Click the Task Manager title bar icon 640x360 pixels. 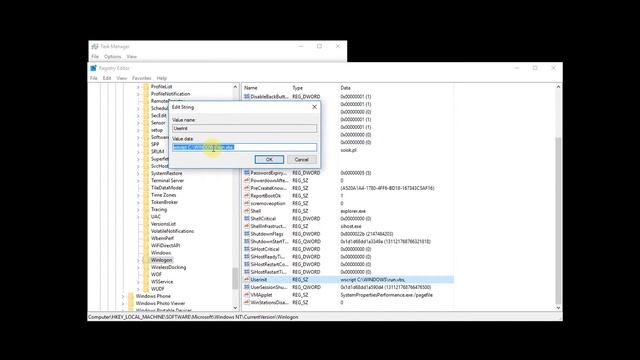pyautogui.click(x=95, y=47)
